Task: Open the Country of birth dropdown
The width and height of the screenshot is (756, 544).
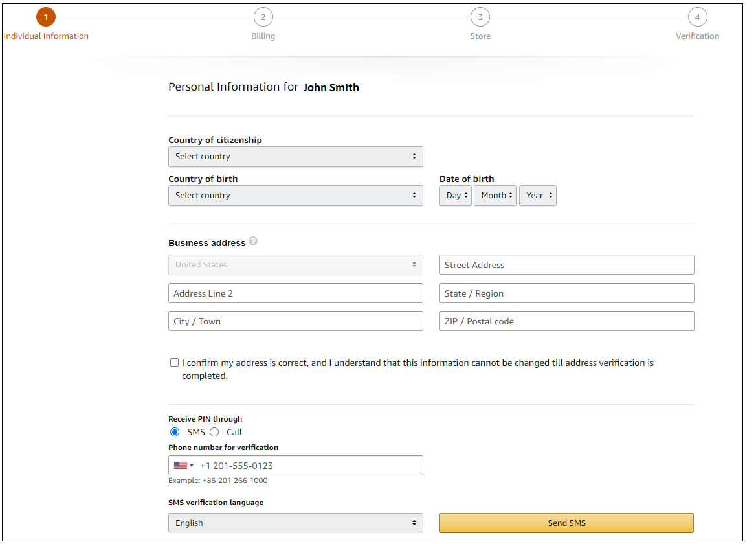Action: tap(295, 196)
